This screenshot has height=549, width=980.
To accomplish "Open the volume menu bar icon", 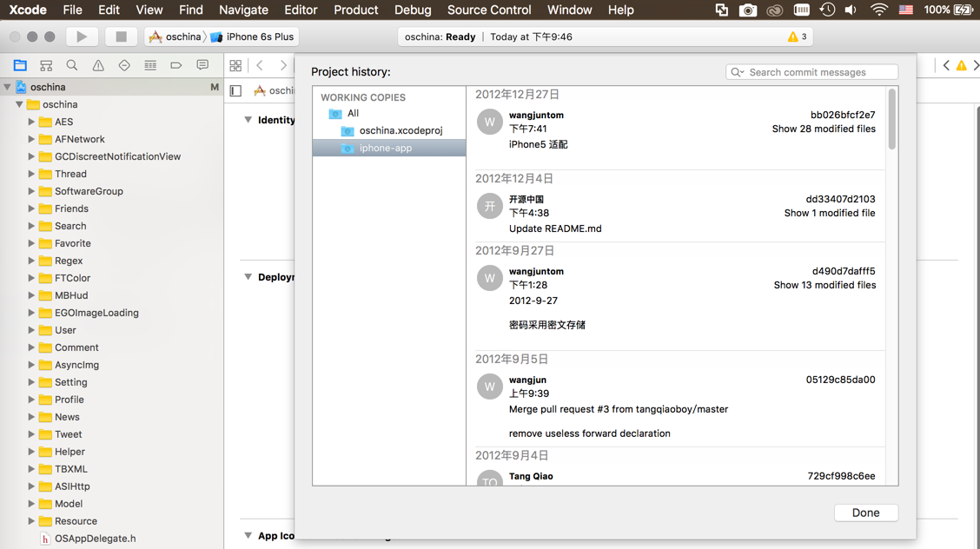I will [851, 10].
